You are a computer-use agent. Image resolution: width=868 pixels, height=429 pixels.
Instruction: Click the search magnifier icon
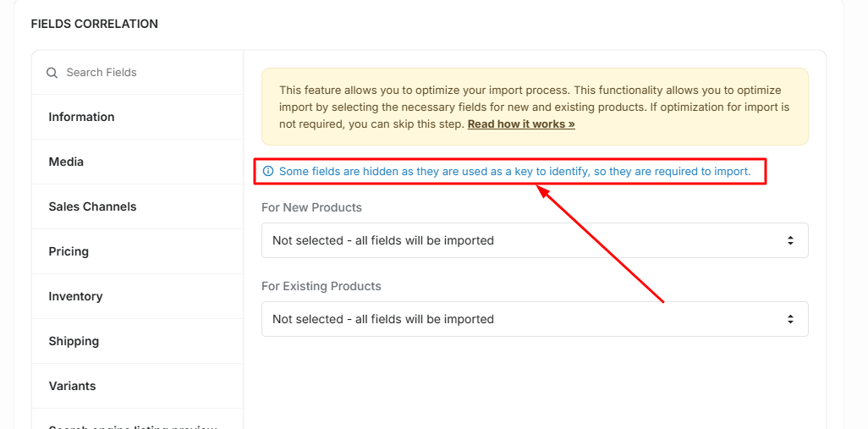tap(52, 73)
